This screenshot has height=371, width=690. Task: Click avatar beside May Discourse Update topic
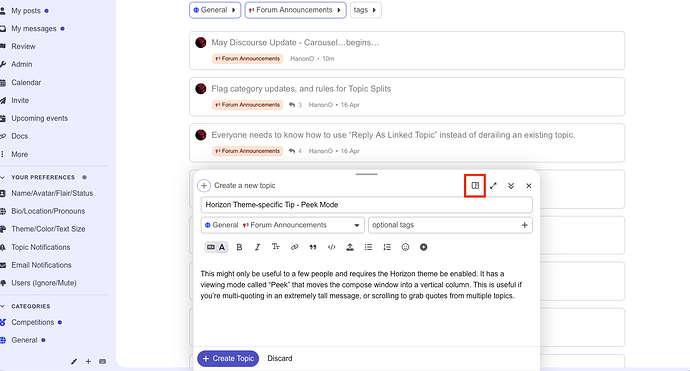click(x=201, y=43)
